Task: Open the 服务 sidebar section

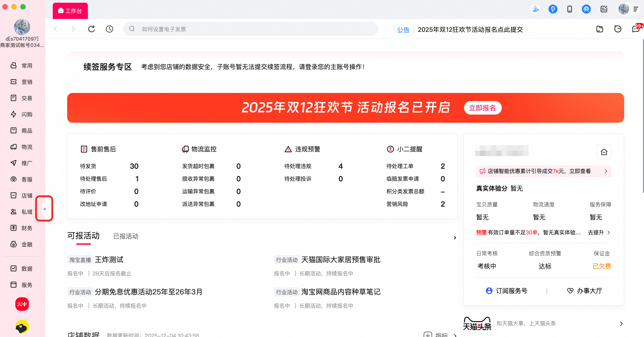Action: (x=21, y=285)
